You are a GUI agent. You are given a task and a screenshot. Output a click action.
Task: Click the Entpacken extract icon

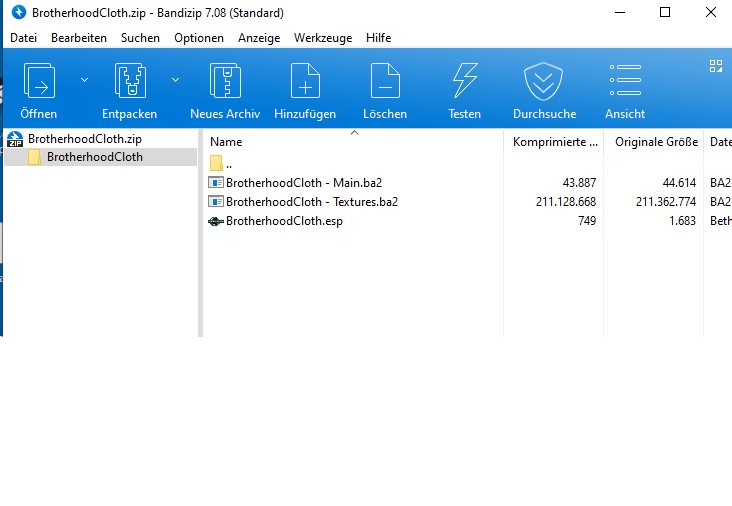coord(129,81)
